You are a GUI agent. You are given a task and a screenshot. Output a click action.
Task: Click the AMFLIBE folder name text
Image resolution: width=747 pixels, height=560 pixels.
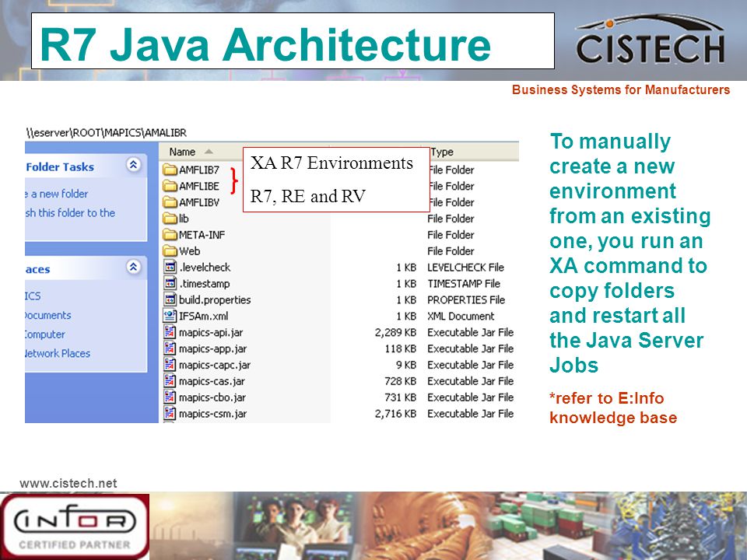coord(199,186)
